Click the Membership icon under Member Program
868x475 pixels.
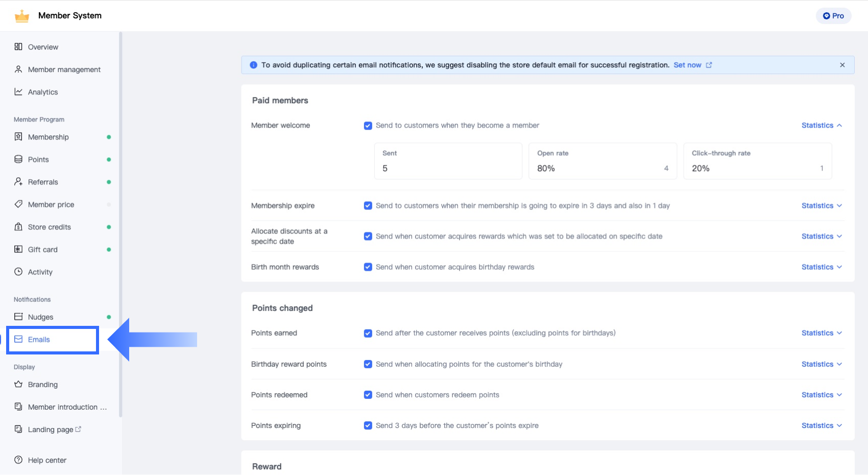click(x=18, y=136)
